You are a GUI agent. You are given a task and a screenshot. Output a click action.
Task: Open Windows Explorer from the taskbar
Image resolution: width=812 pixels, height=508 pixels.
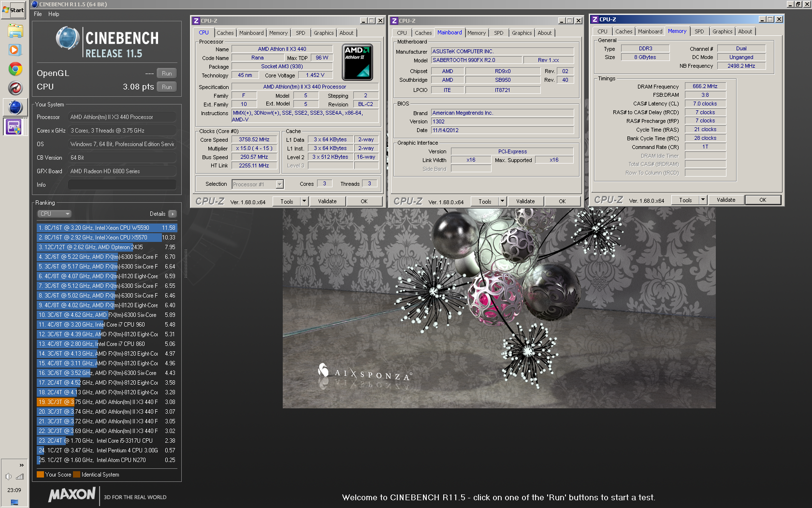[x=15, y=31]
